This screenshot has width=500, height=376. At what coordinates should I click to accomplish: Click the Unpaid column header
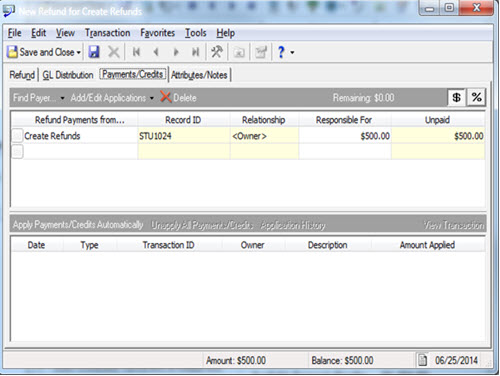coord(437,120)
